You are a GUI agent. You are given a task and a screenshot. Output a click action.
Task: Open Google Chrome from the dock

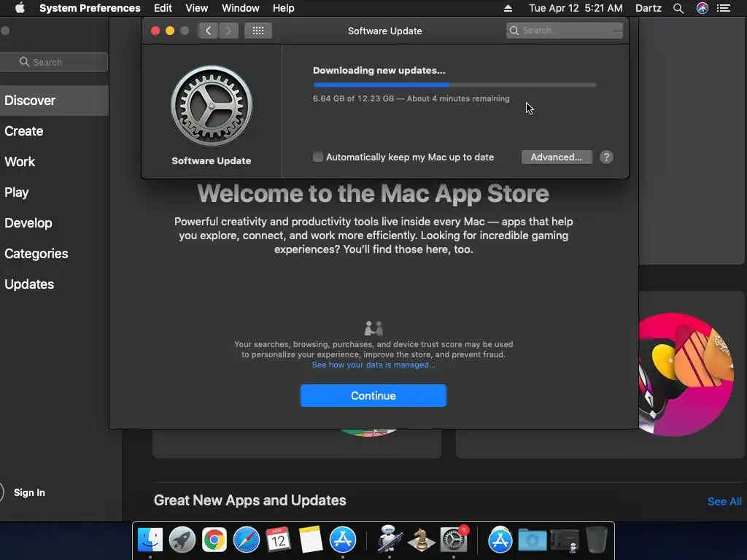point(214,540)
